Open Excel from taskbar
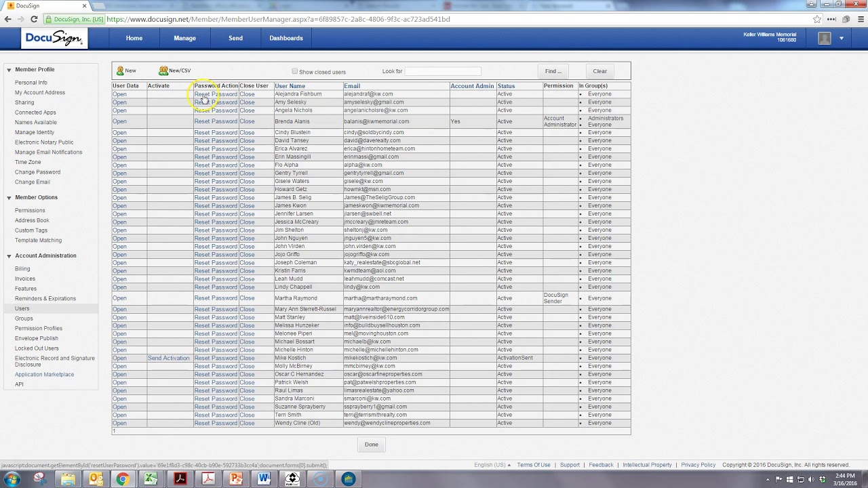 (x=151, y=479)
